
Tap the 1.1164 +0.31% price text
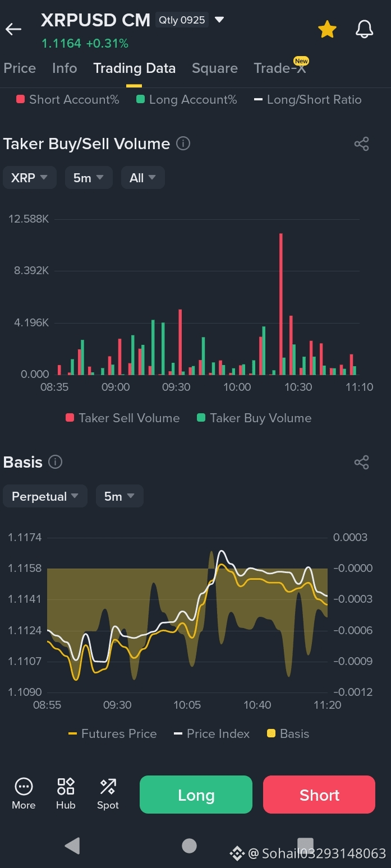(x=85, y=43)
